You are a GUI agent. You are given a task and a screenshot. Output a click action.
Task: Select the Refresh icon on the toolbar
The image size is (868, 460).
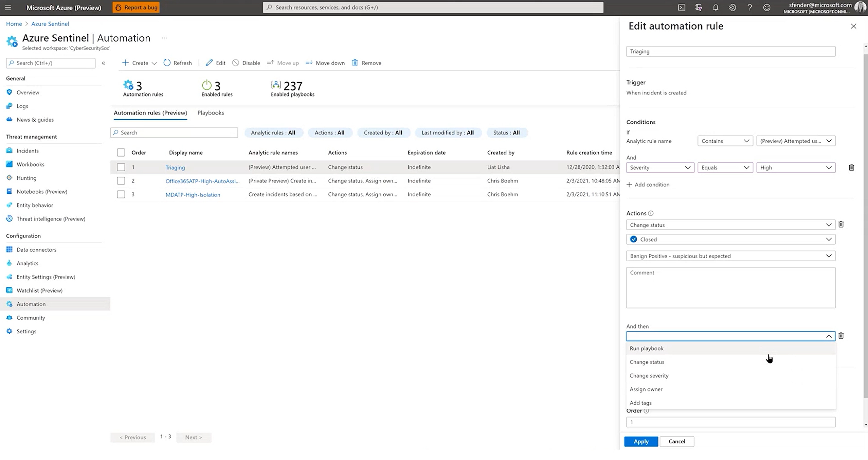(x=167, y=63)
